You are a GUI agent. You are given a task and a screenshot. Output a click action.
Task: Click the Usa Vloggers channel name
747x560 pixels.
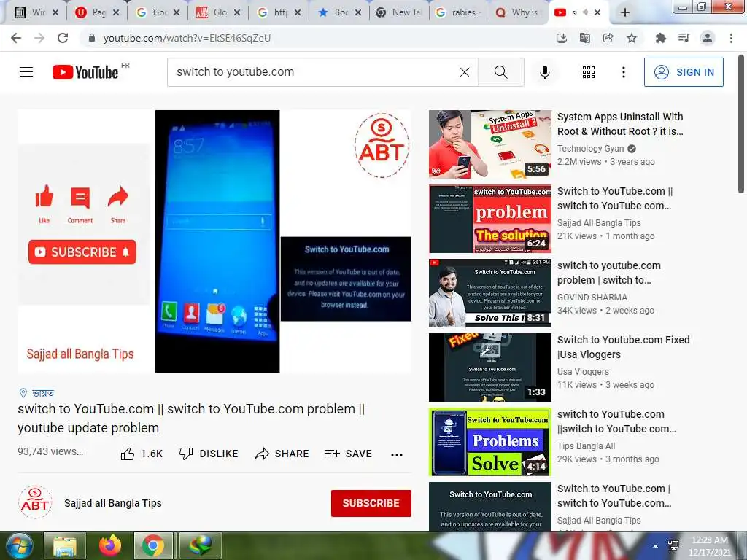point(583,371)
